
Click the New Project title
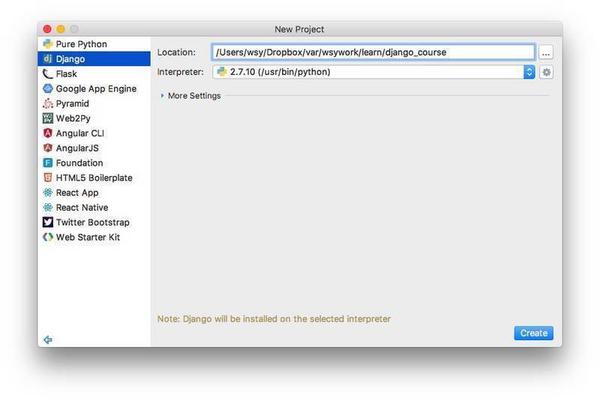click(299, 29)
